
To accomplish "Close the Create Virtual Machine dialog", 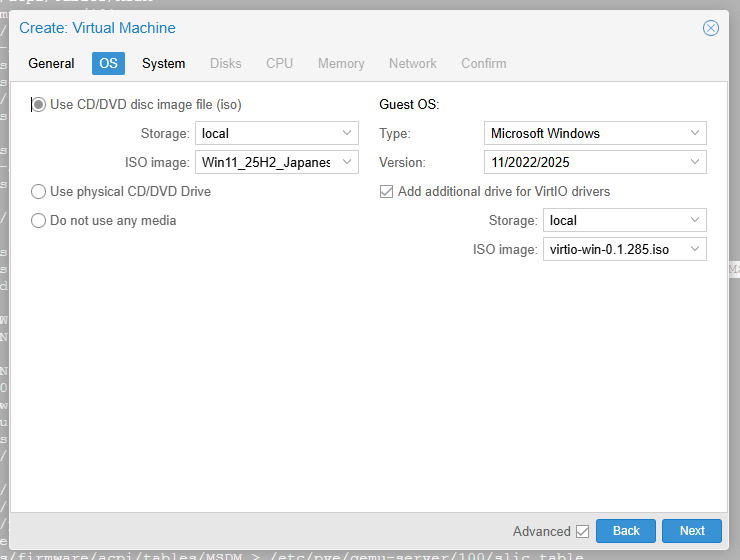I will click(x=711, y=28).
